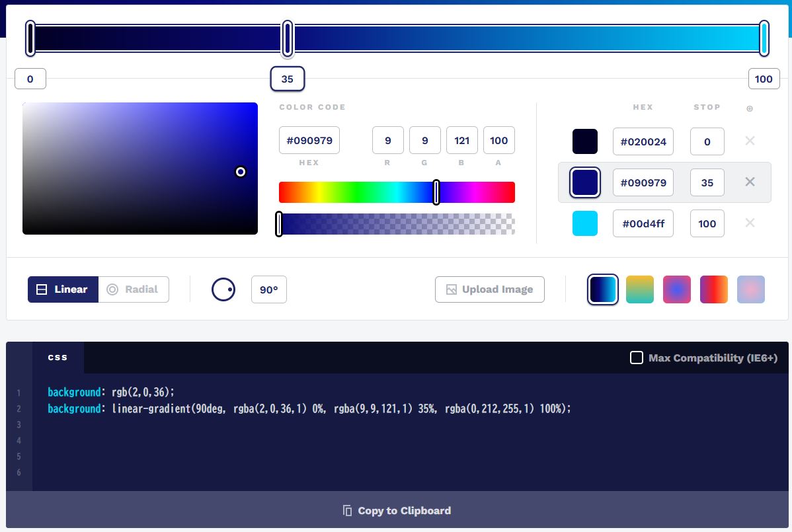Select the css tab
This screenshot has height=532, width=792.
point(58,357)
